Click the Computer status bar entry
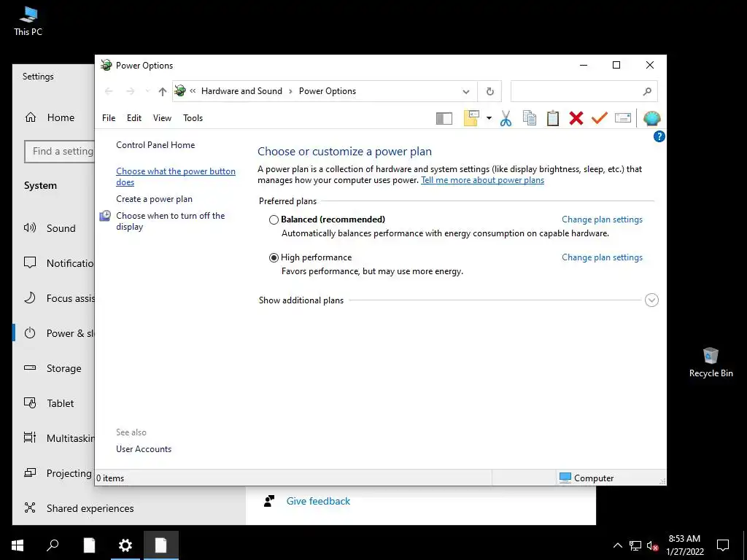The height and width of the screenshot is (560, 747). 586,478
